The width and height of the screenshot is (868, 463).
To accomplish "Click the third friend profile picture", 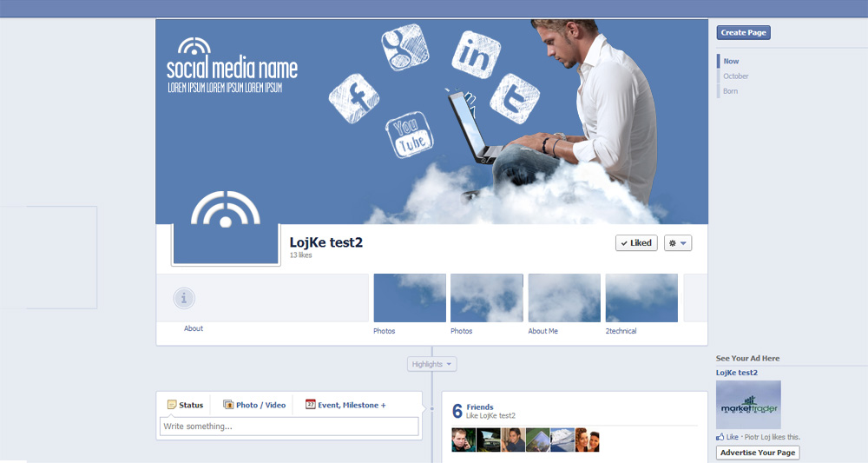I will (x=513, y=440).
